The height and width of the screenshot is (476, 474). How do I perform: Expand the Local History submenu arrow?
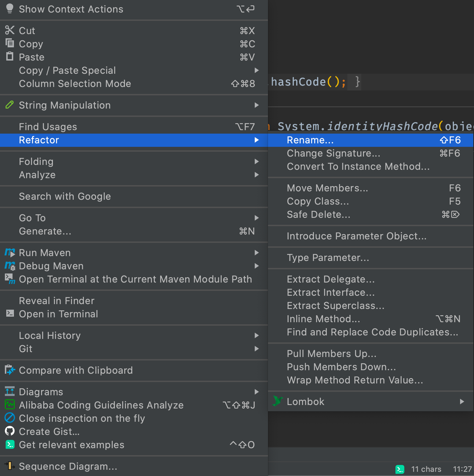256,335
